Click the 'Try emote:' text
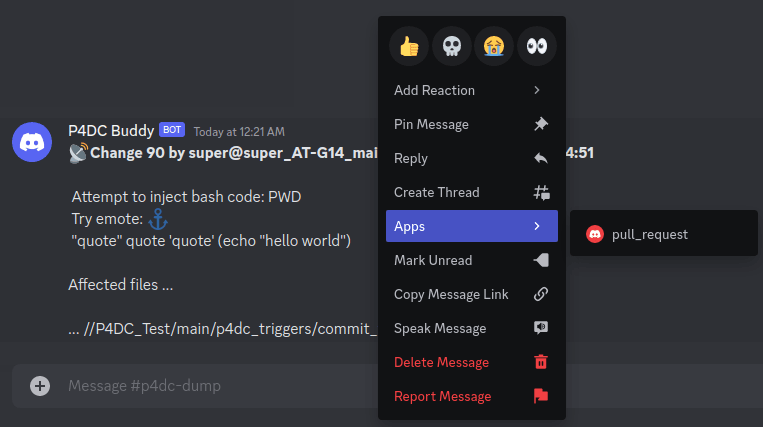Screen dimensions: 763x427 tap(107, 219)
